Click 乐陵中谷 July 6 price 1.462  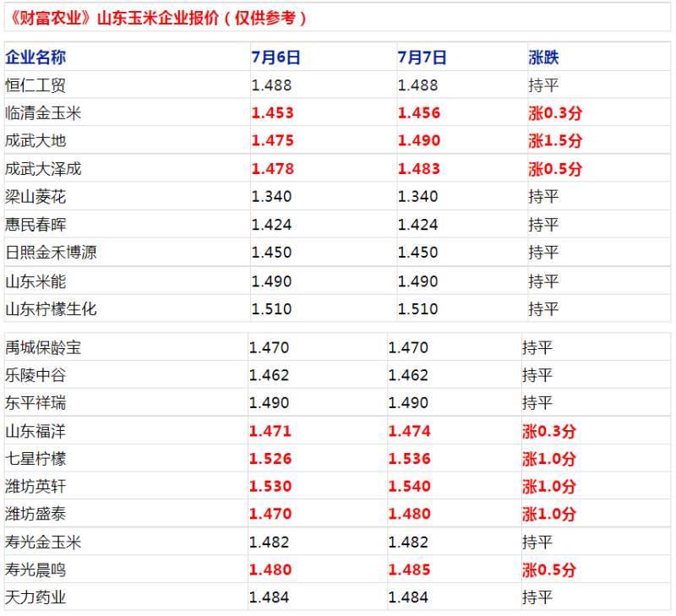[x=269, y=375]
